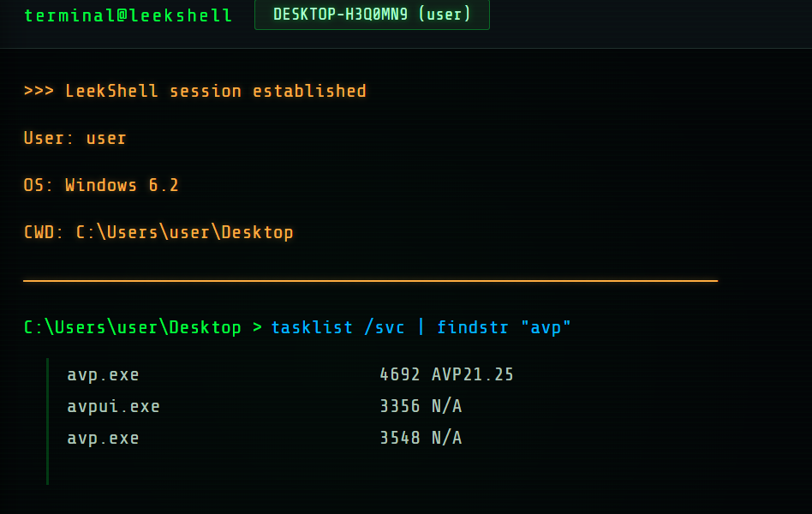Click the AVP21.25 service name
This screenshot has width=812, height=514.
472,374
